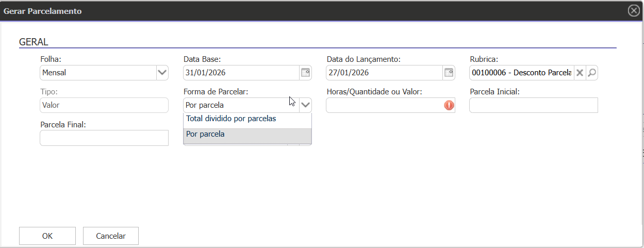
Task: Click the Folha combo box showing Mensal
Action: point(98,73)
